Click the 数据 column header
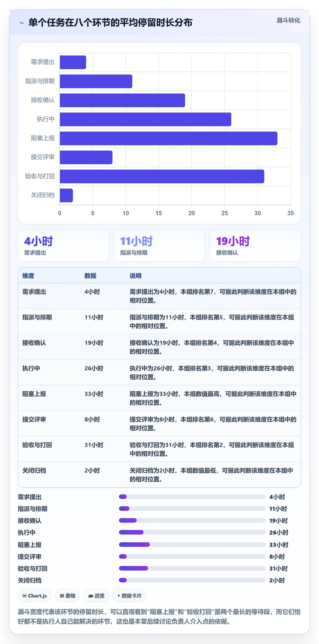Screen dimensions: 319x644 pos(90,276)
